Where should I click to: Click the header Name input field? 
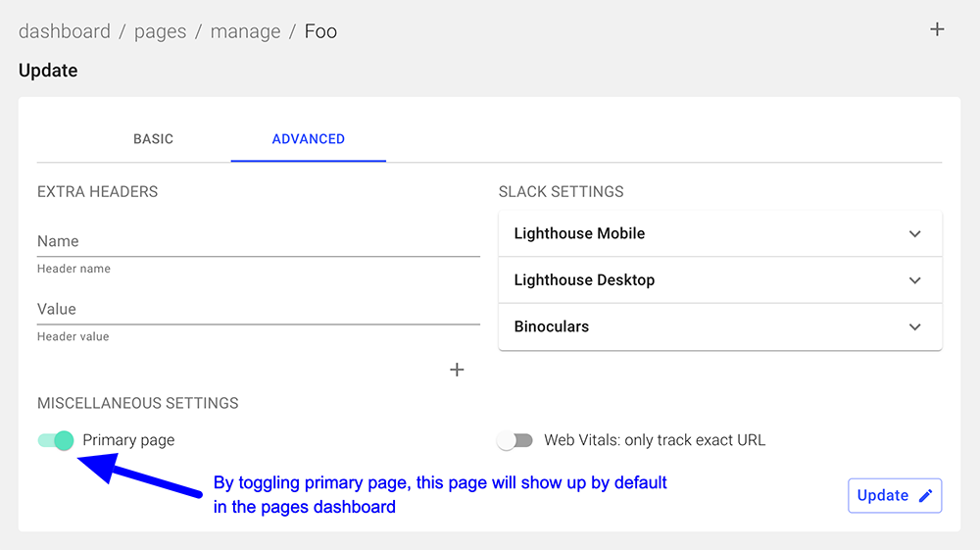258,241
